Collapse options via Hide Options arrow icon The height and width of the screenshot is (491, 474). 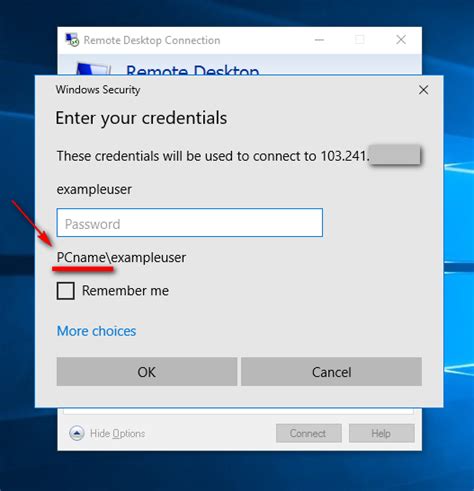pos(77,433)
